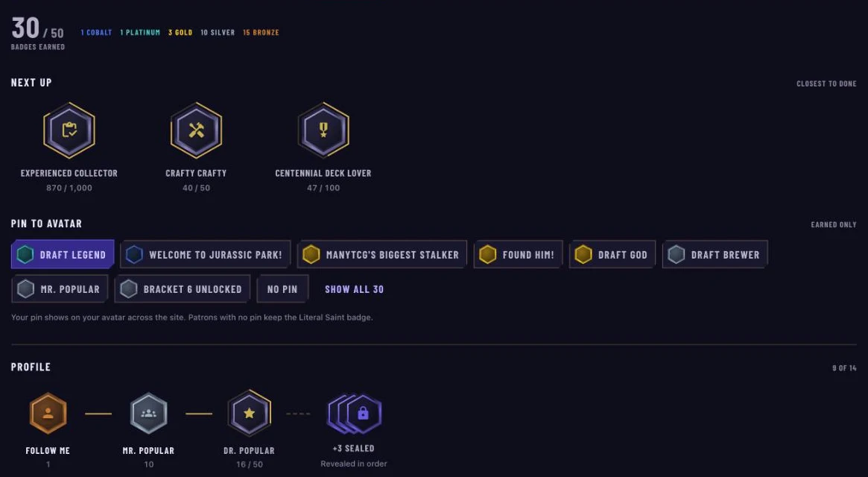Pin the Draft Legend badge to avatar

point(63,254)
